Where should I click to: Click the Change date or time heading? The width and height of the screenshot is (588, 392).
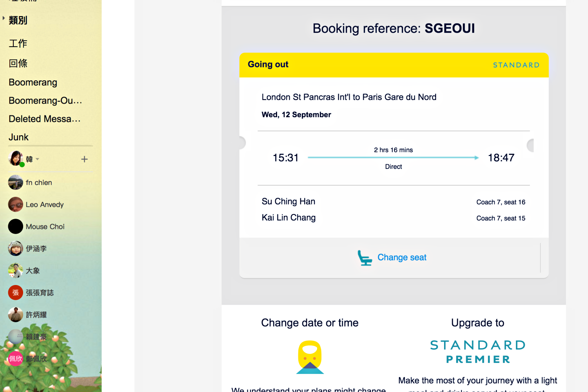point(310,323)
